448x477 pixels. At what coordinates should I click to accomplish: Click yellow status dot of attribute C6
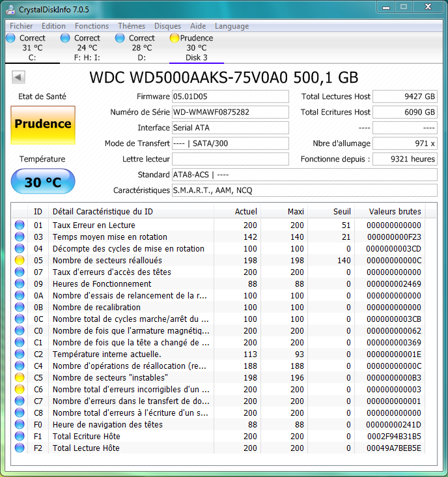(20, 389)
